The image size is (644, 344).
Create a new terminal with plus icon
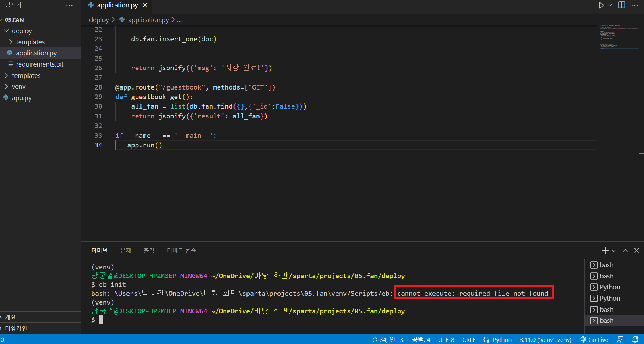coord(605,251)
